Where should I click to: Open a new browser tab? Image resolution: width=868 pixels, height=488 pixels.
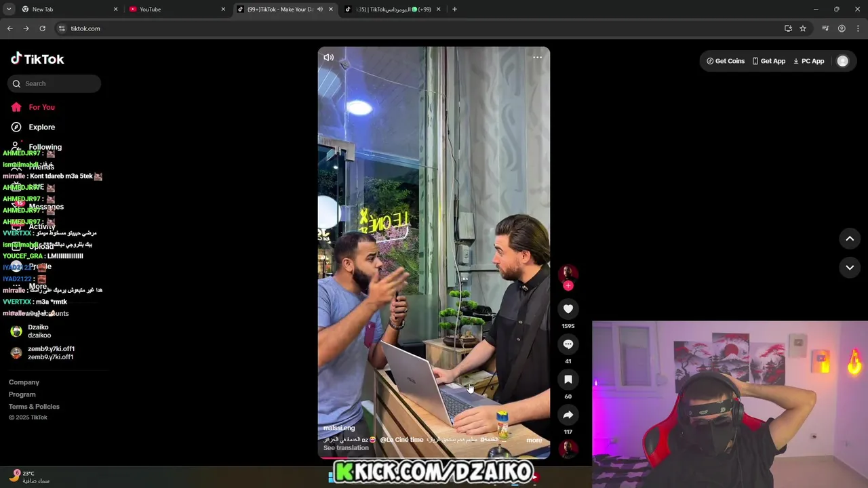[454, 9]
